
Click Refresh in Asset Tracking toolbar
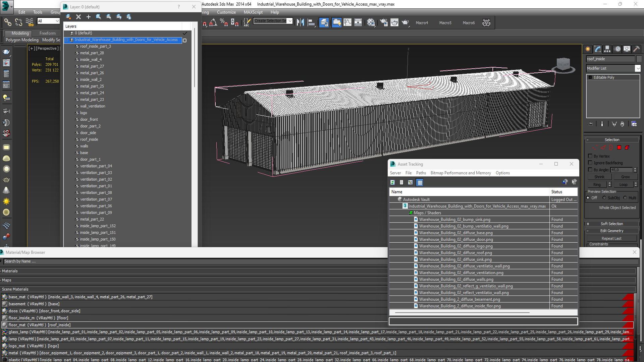pos(392,182)
